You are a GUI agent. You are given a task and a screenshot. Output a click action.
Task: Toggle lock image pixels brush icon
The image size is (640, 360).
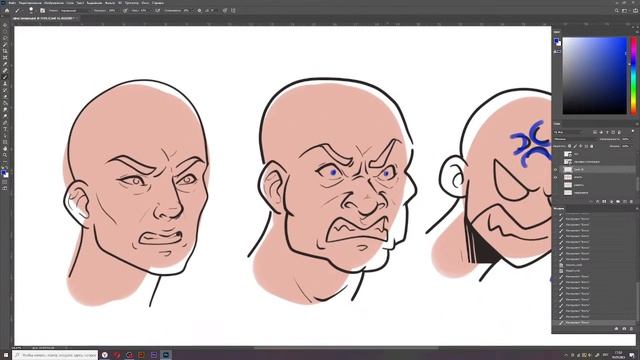click(x=575, y=146)
